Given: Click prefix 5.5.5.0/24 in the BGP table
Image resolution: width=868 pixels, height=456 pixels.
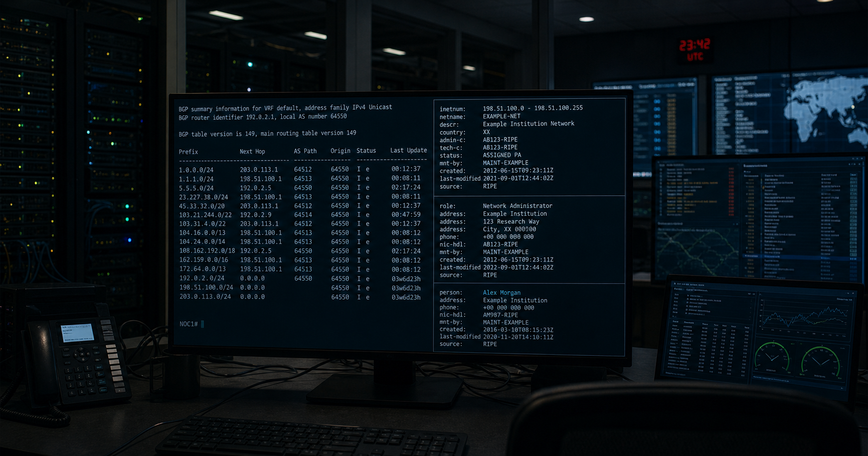Looking at the screenshot, I should (x=196, y=188).
